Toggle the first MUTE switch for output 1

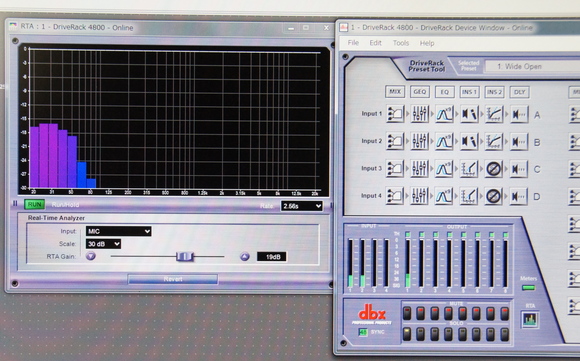click(407, 313)
